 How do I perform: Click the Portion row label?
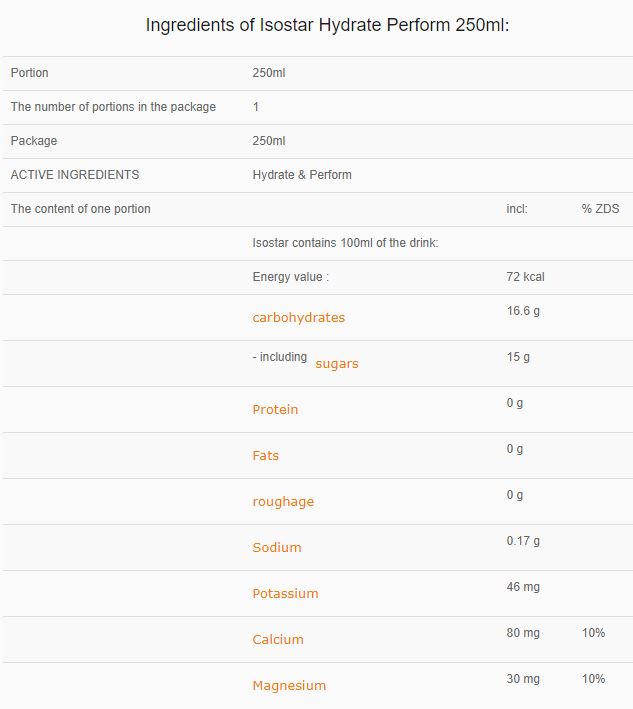tap(29, 73)
